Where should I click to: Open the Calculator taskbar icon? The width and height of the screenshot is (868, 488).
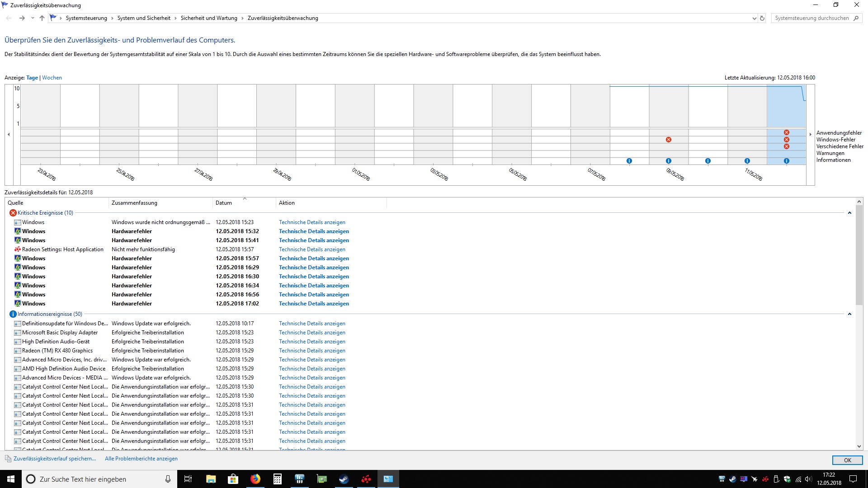click(x=278, y=479)
